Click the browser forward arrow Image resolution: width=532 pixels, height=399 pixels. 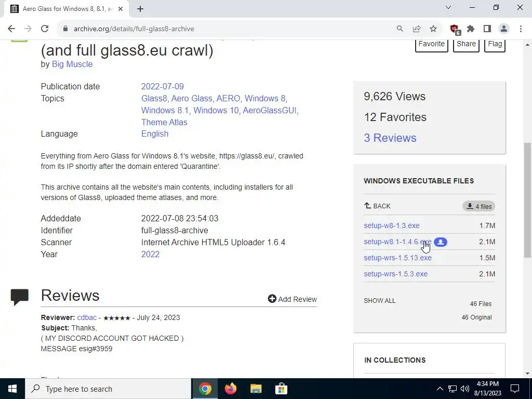point(28,29)
